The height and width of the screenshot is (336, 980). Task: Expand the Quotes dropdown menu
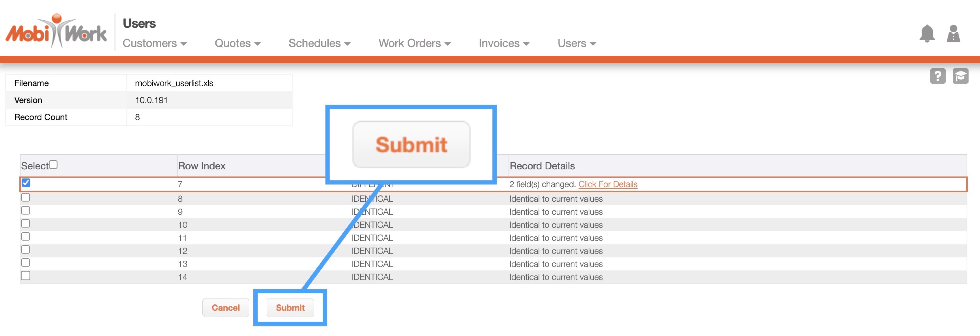click(x=237, y=43)
